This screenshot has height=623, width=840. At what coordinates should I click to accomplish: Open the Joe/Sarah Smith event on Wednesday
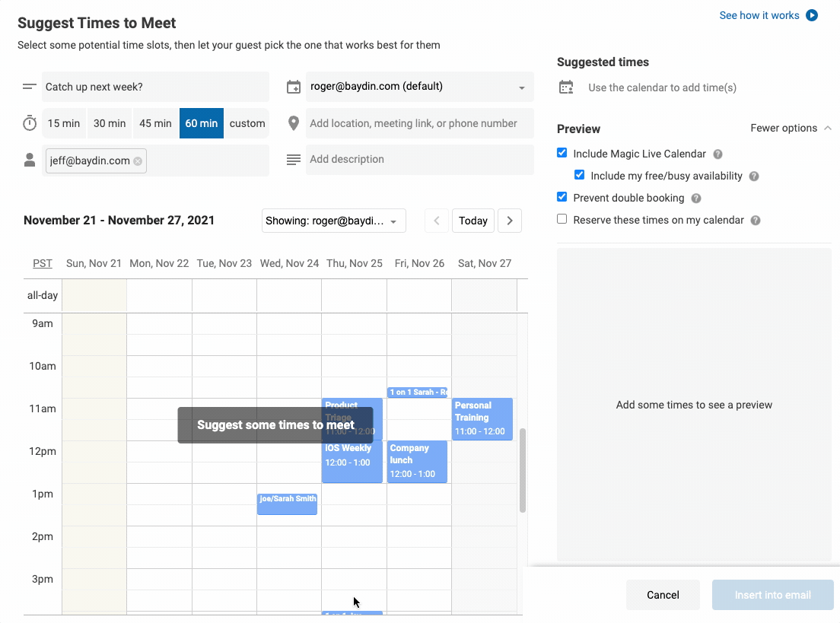(x=287, y=504)
